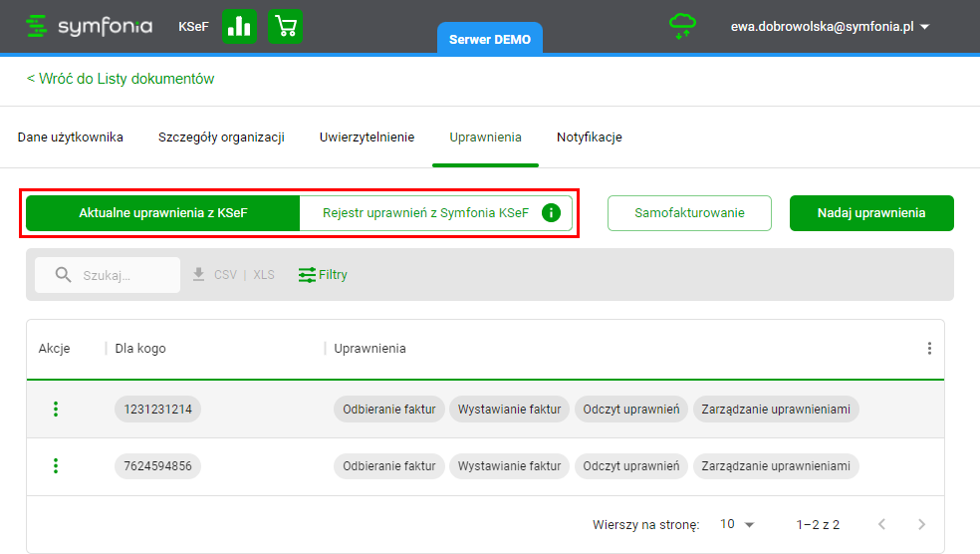Image resolution: width=980 pixels, height=554 pixels.
Task: Open the Filtry filter panel
Action: coord(323,275)
